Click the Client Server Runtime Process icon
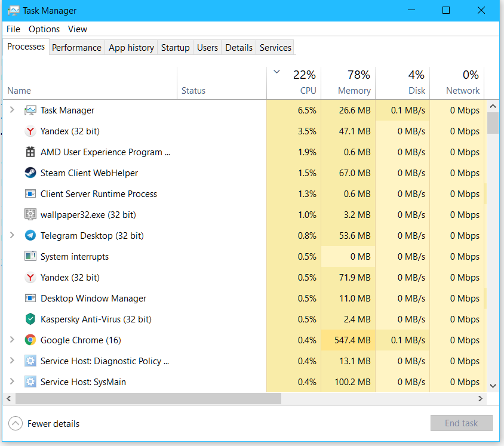 pyautogui.click(x=30, y=194)
